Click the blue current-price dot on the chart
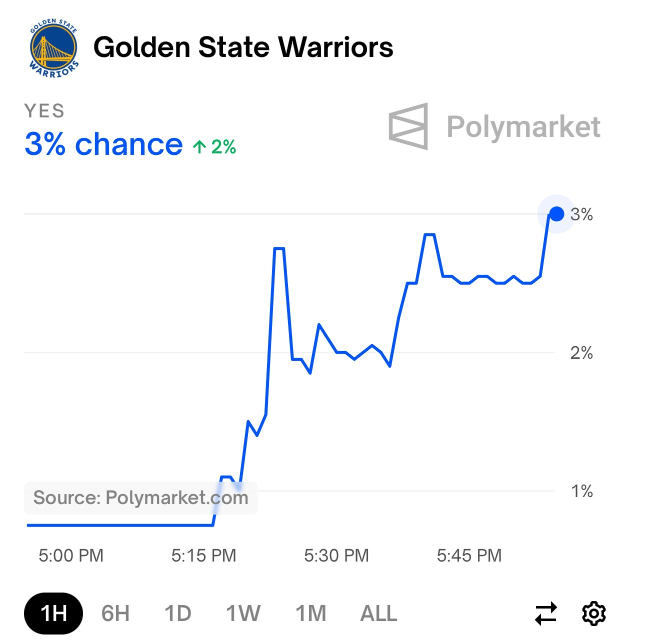Viewport: 645px width, 644px height. click(x=556, y=214)
